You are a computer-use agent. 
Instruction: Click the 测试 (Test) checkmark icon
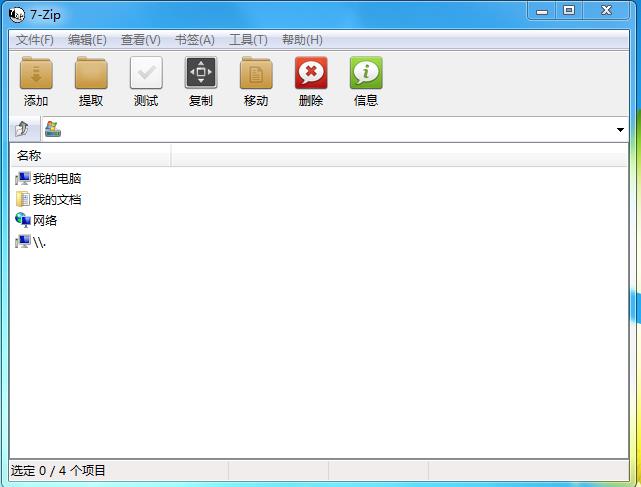(146, 73)
